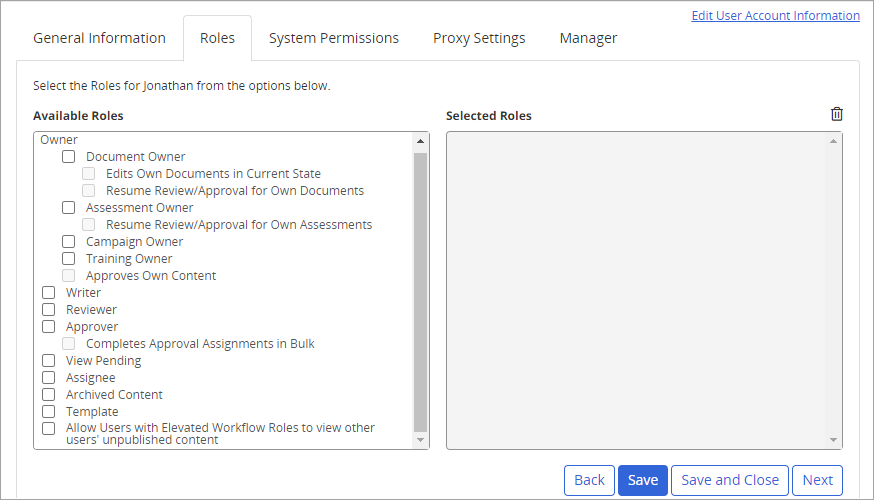The width and height of the screenshot is (874, 500).
Task: Enable the Approver checkbox
Action: 49,327
